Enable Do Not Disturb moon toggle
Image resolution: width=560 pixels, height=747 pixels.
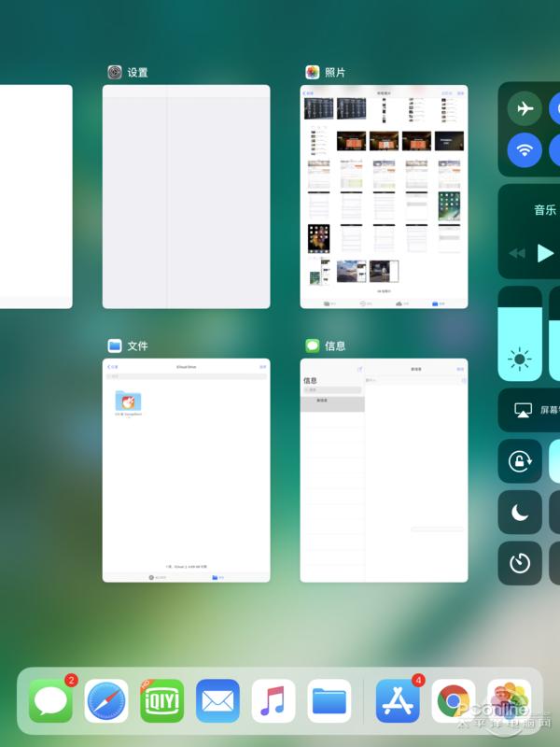[520, 512]
